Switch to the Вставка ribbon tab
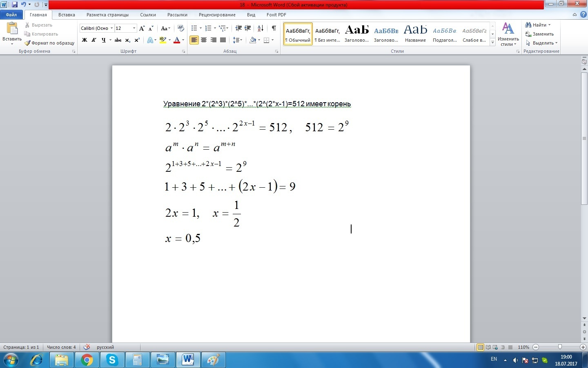Screen dimensions: 588x368 click(x=67, y=14)
